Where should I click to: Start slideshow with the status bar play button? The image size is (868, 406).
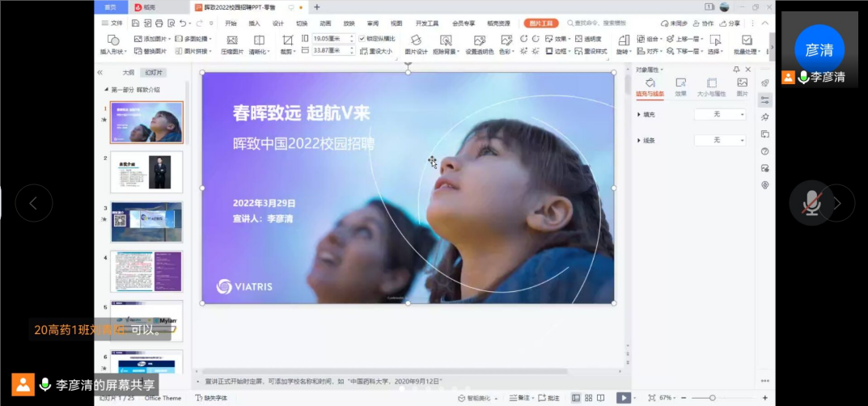pyautogui.click(x=623, y=398)
